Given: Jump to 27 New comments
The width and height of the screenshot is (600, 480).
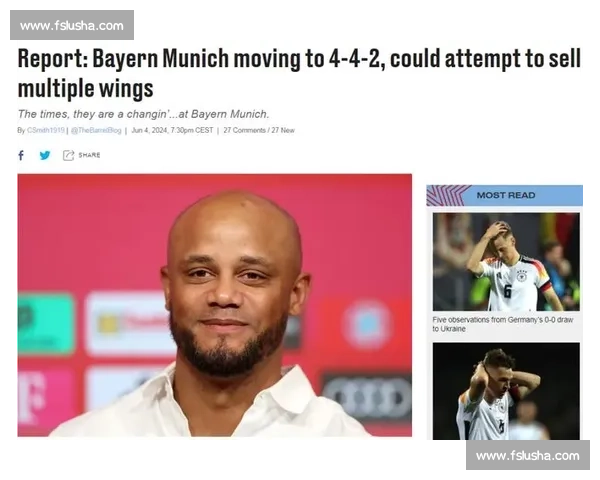Looking at the screenshot, I should (x=283, y=130).
